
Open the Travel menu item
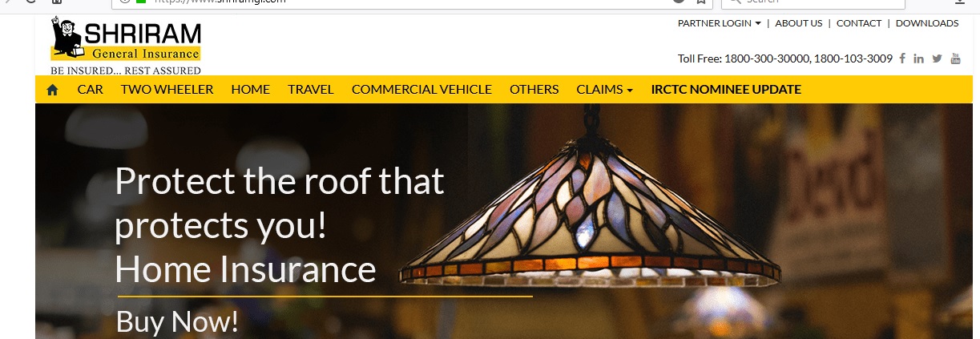coord(311,89)
